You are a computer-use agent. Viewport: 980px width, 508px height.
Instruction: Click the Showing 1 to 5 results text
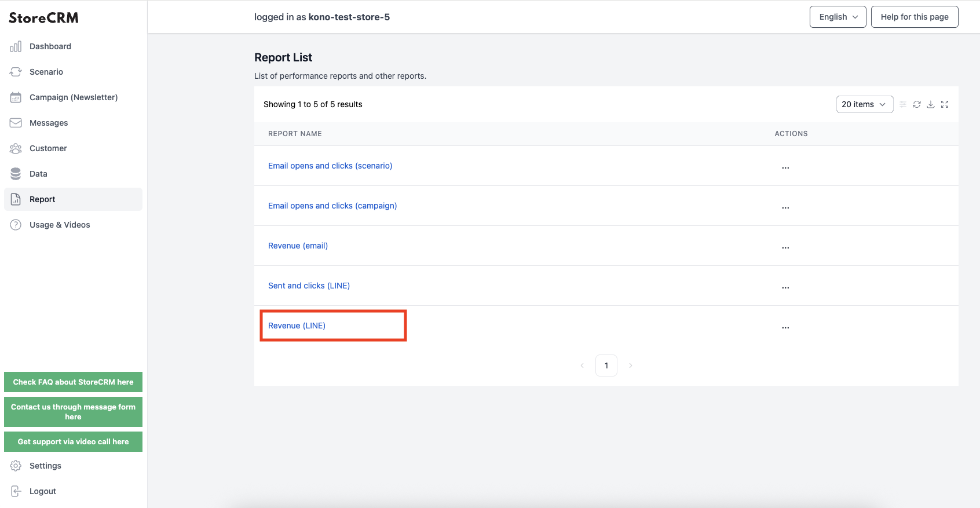(313, 104)
